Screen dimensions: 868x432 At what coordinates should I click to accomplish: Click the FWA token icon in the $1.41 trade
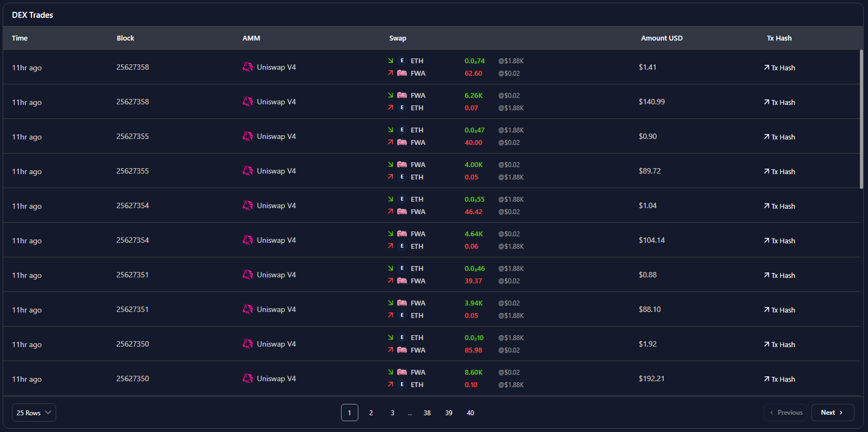pos(402,73)
